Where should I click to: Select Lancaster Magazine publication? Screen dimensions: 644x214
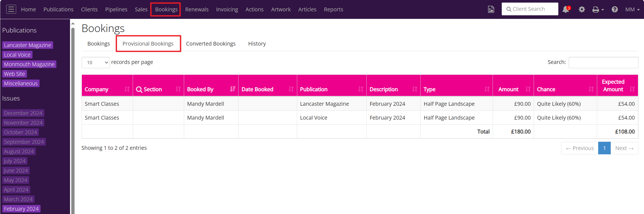click(27, 45)
